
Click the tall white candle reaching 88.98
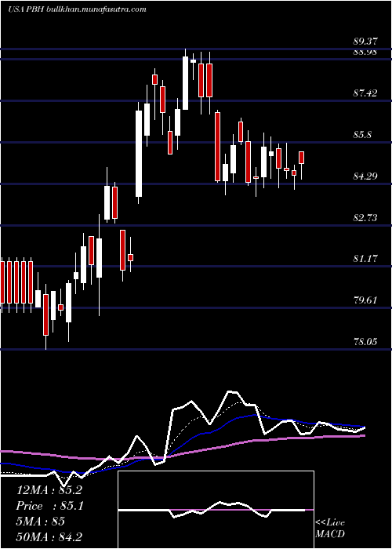(186, 83)
